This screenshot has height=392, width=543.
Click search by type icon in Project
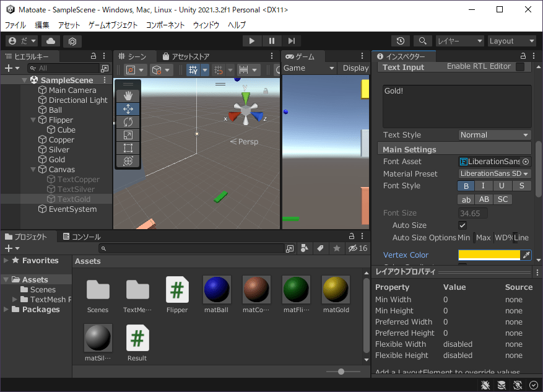pos(305,248)
